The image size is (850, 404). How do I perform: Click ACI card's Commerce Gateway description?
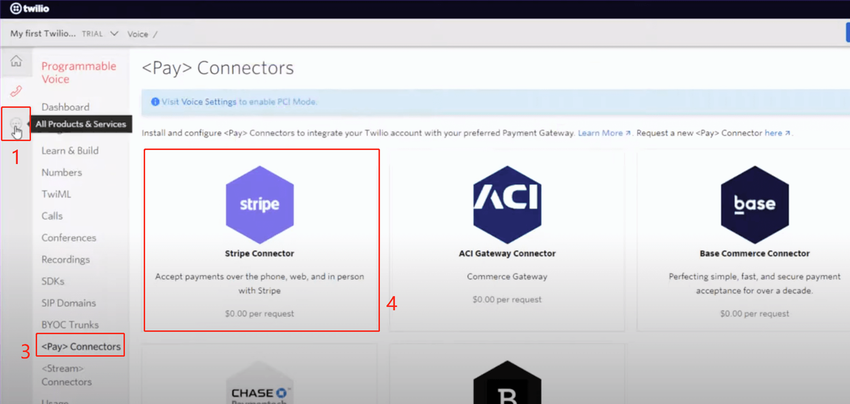point(507,277)
